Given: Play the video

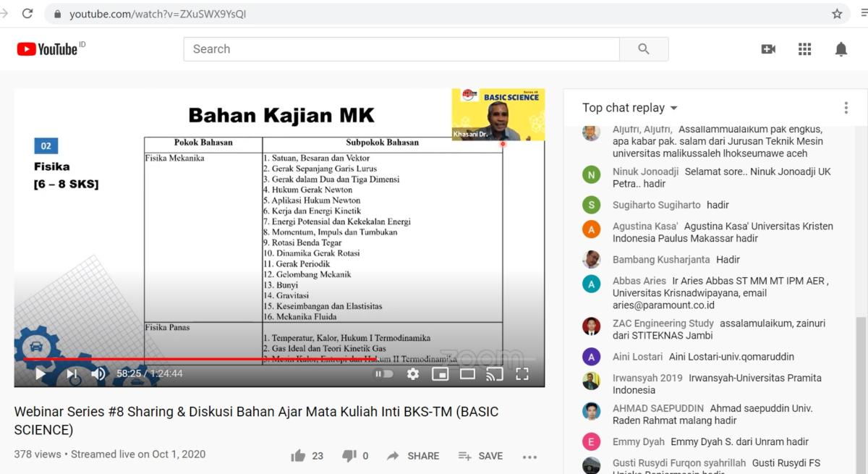Looking at the screenshot, I should (41, 374).
